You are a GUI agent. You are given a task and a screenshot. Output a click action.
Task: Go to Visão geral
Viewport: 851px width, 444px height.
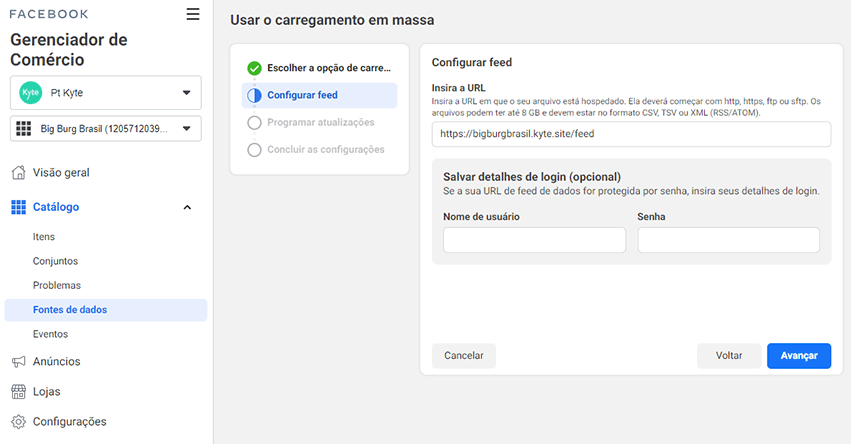tap(61, 173)
